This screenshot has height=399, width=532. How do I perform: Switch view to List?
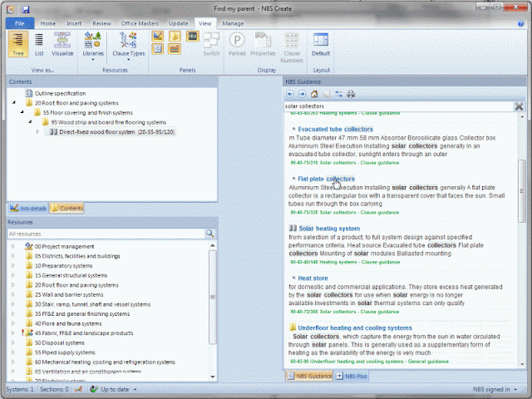(x=39, y=44)
